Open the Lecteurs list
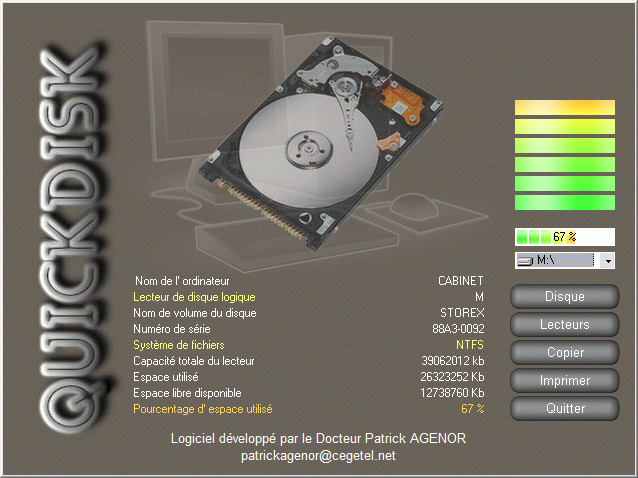 click(x=565, y=325)
